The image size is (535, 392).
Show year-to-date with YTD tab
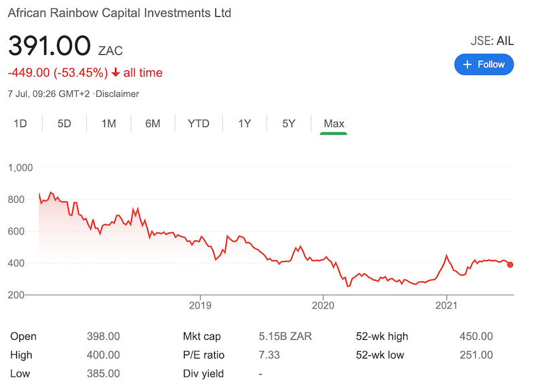point(198,124)
